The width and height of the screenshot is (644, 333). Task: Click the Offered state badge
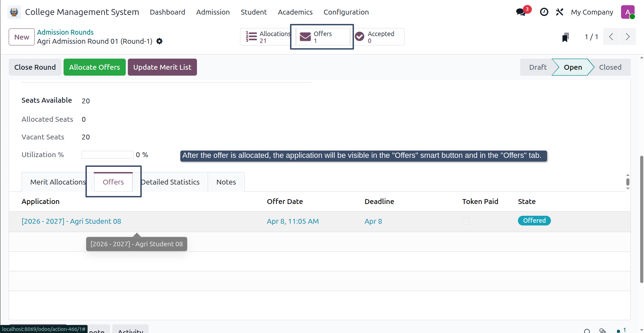(534, 221)
